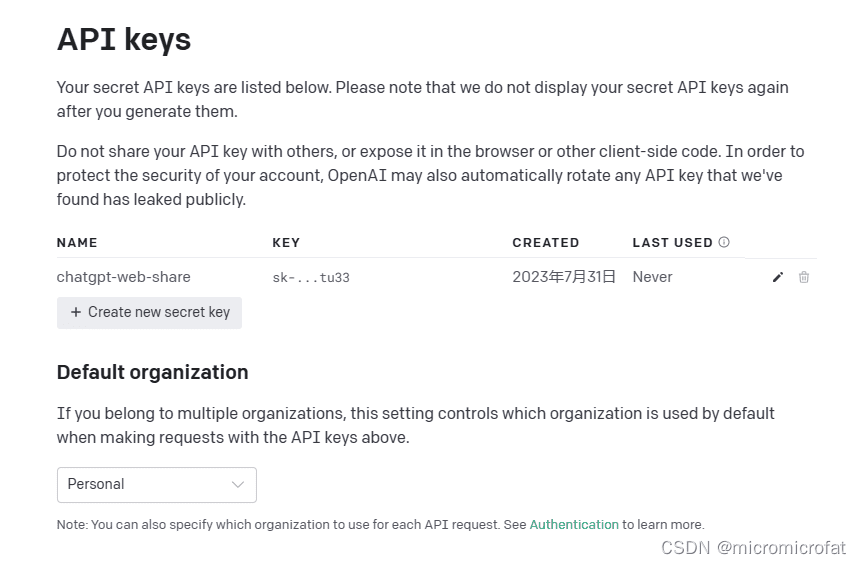
Task: Click the note text below the Personal dropdown
Action: coord(381,524)
